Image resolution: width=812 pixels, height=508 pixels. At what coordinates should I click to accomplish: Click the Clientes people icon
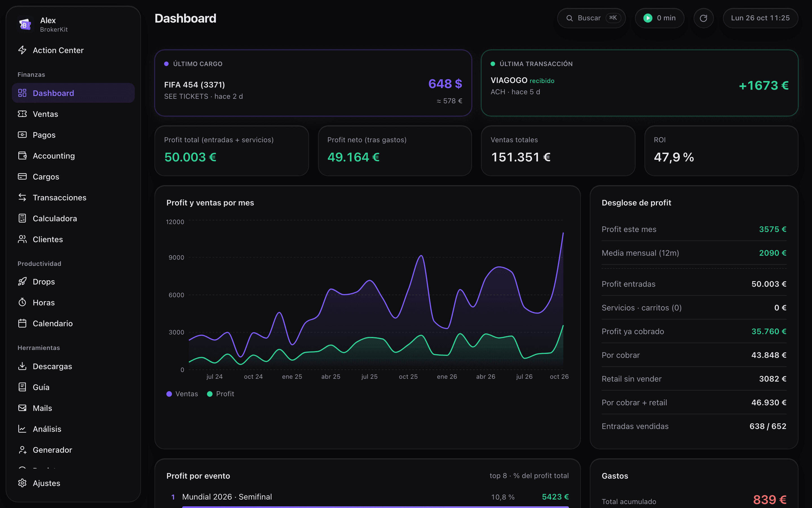[22, 239]
